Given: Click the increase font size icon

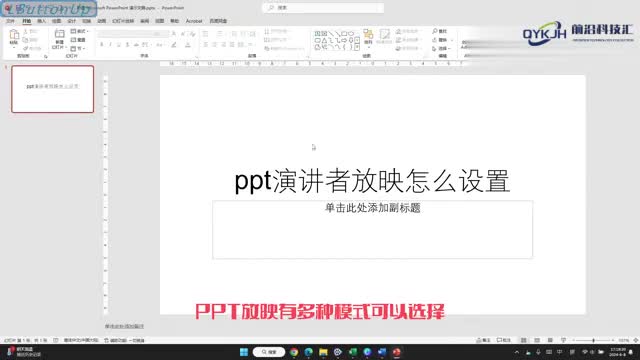Looking at the screenshot, I should coord(174,34).
